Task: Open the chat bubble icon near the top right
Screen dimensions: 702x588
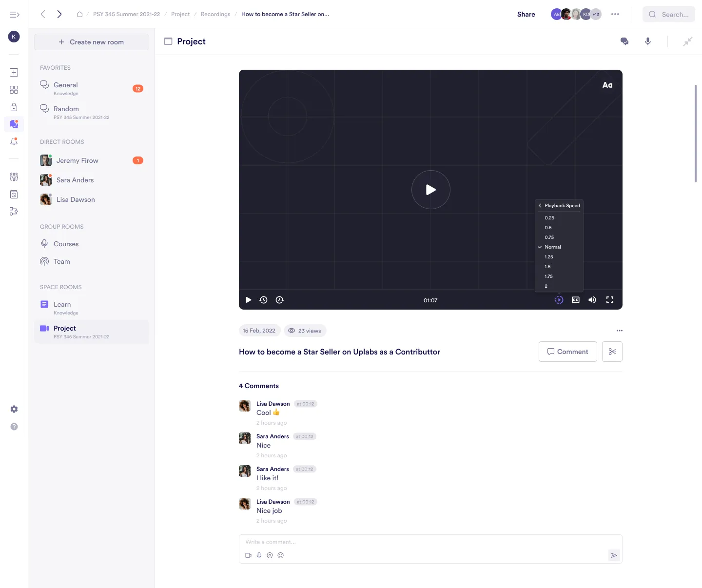Action: [x=624, y=41]
